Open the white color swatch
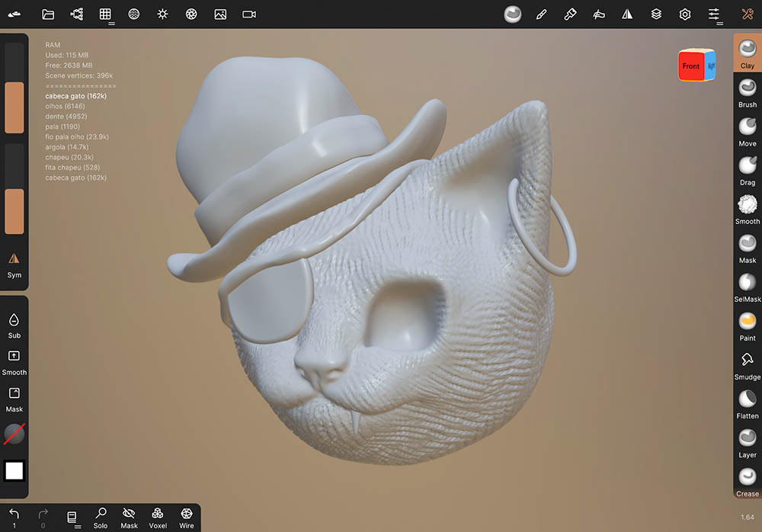762x532 pixels. point(14,471)
